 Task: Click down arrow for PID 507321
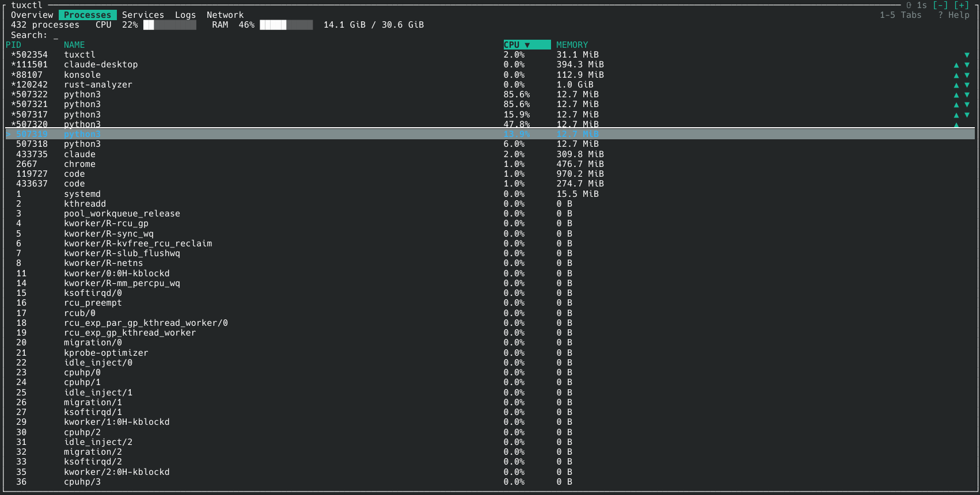tap(967, 104)
